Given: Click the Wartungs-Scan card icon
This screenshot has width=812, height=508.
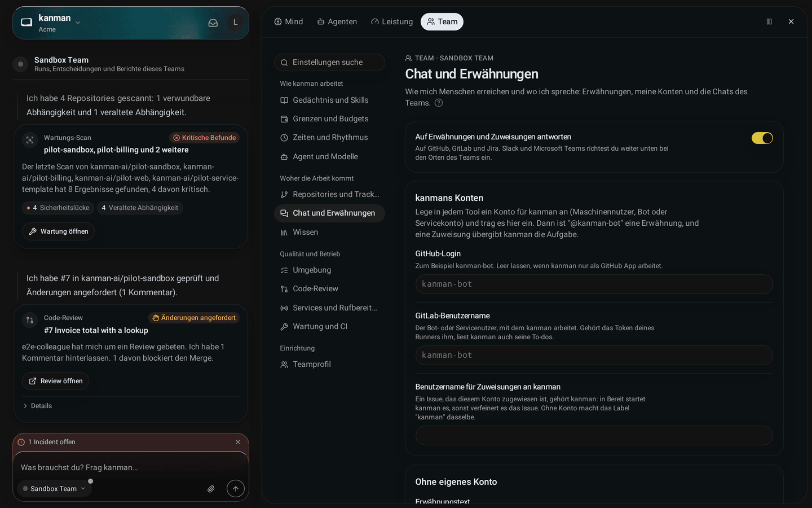Looking at the screenshot, I should tap(30, 140).
